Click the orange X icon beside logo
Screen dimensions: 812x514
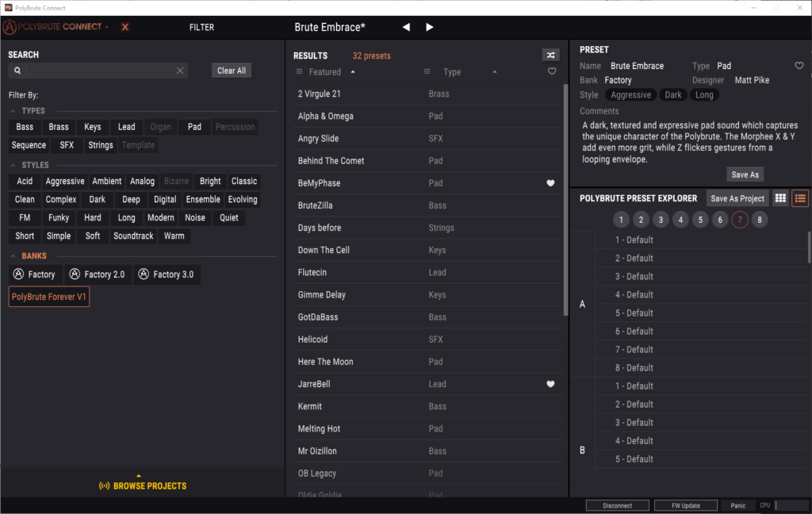coord(124,27)
